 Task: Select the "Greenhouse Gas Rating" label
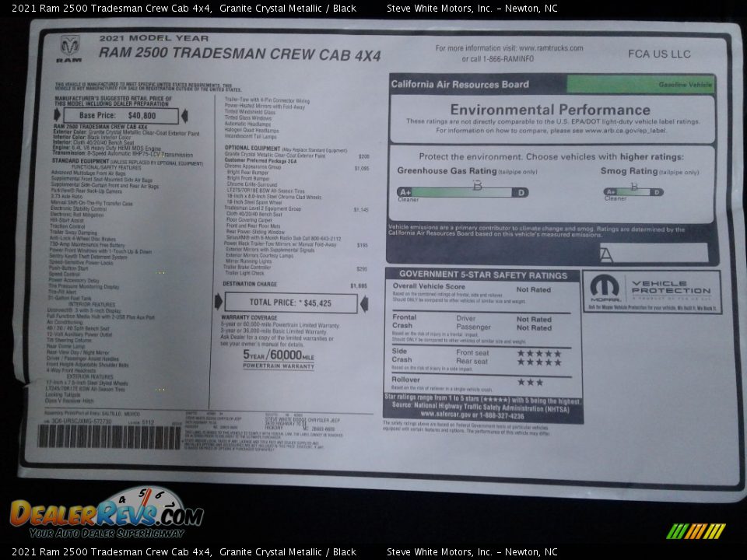tap(447, 170)
